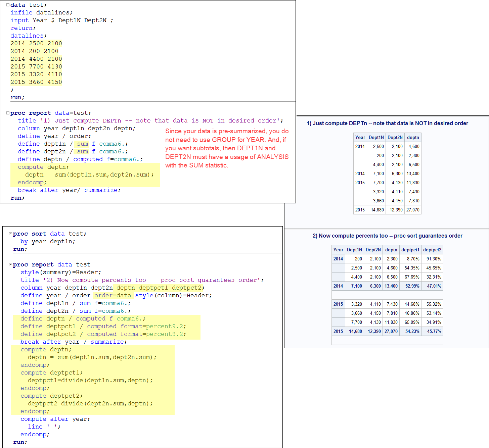Collapse the proc sort block
489x448 pixels.
(10, 234)
